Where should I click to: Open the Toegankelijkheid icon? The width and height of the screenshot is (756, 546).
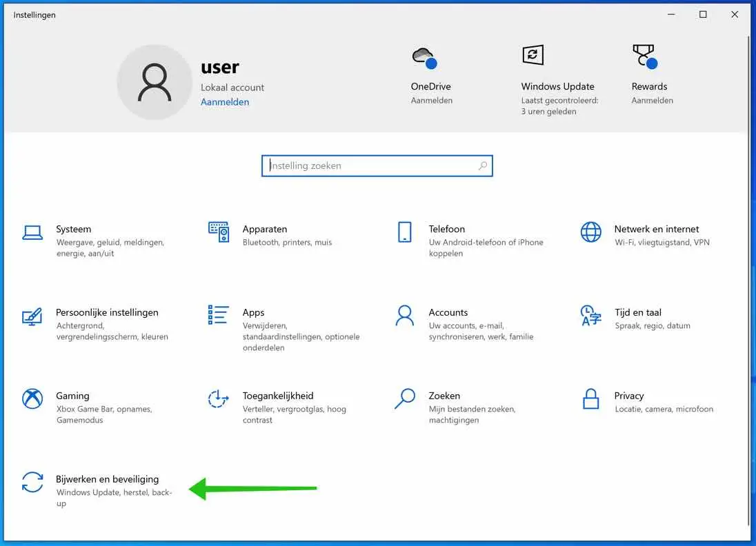[218, 399]
